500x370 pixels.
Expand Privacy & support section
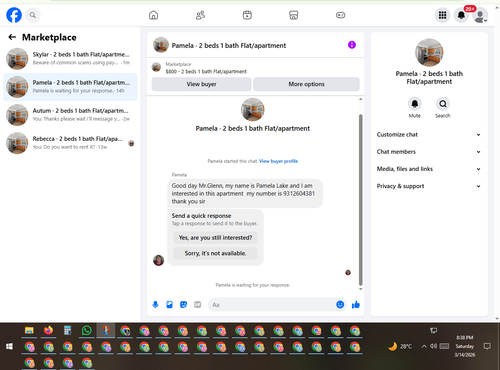click(429, 186)
